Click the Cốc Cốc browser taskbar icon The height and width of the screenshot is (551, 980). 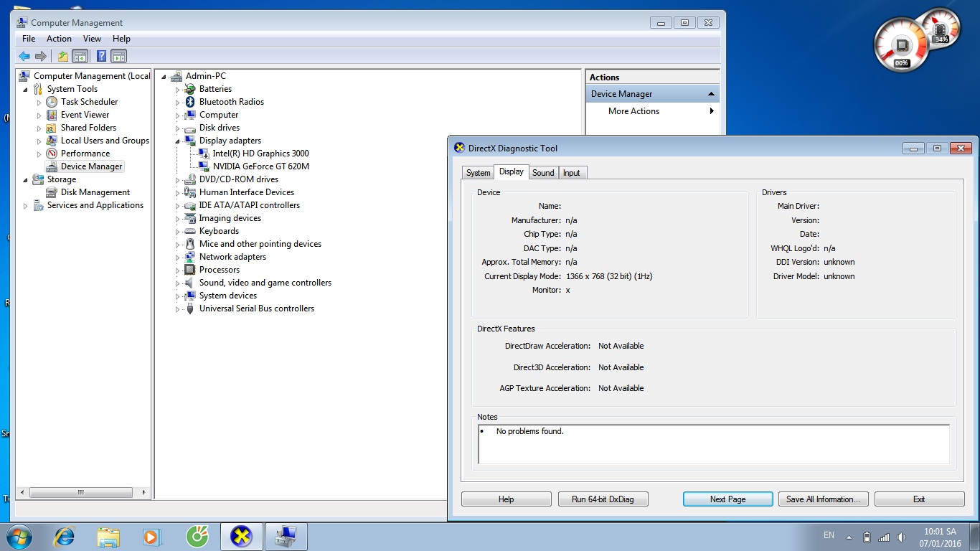[197, 537]
